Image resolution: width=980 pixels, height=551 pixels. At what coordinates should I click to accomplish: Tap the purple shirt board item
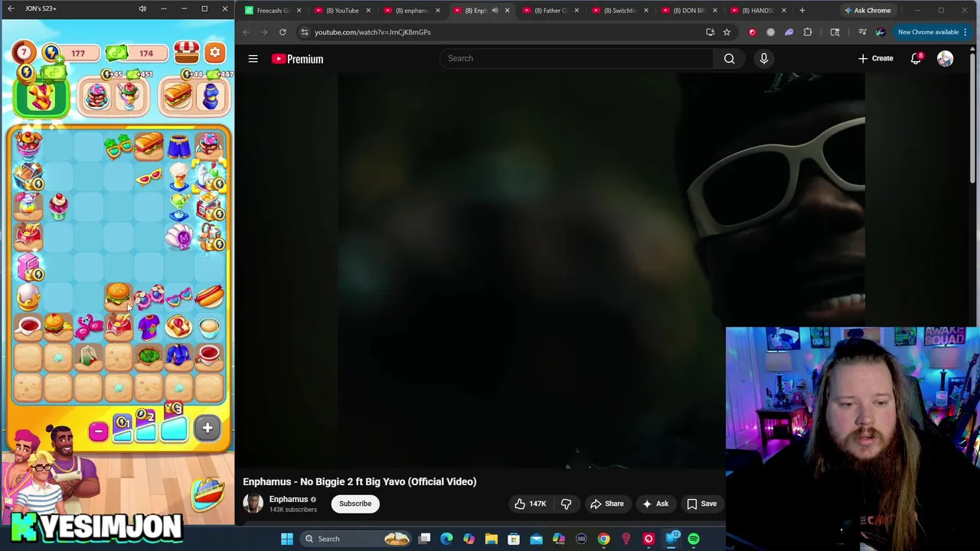[149, 326]
